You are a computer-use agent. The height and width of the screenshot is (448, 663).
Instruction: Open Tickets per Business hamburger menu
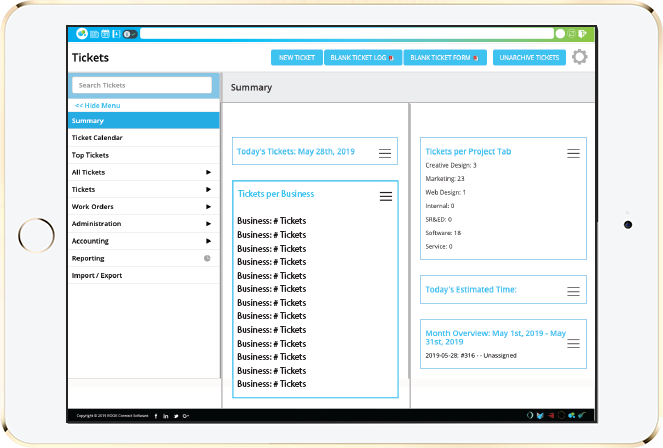(386, 196)
